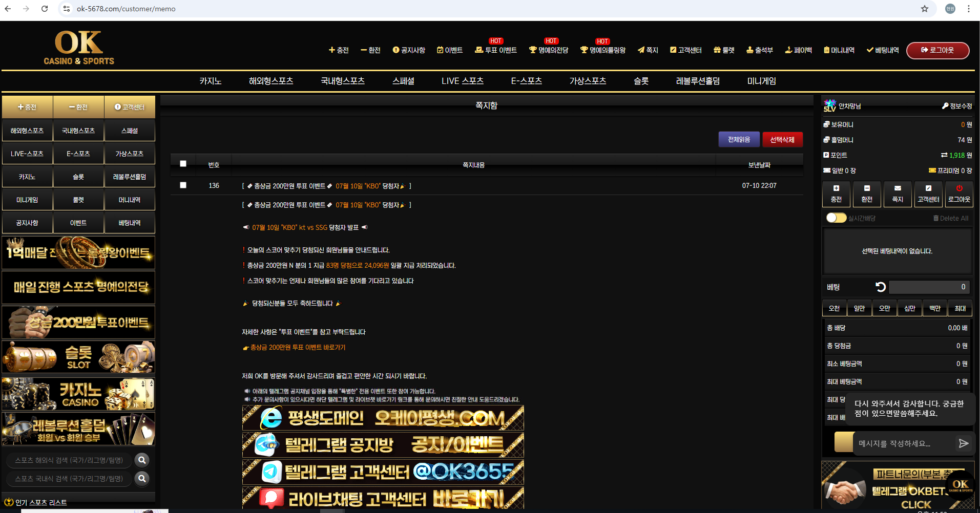
Task: Go back with browser back arrow
Action: pyautogui.click(x=8, y=9)
